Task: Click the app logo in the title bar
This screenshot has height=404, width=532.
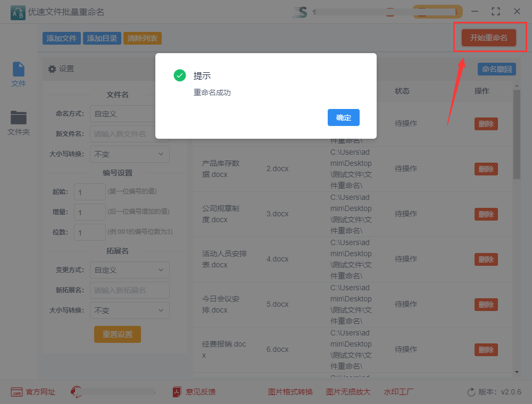Action: 16,11
